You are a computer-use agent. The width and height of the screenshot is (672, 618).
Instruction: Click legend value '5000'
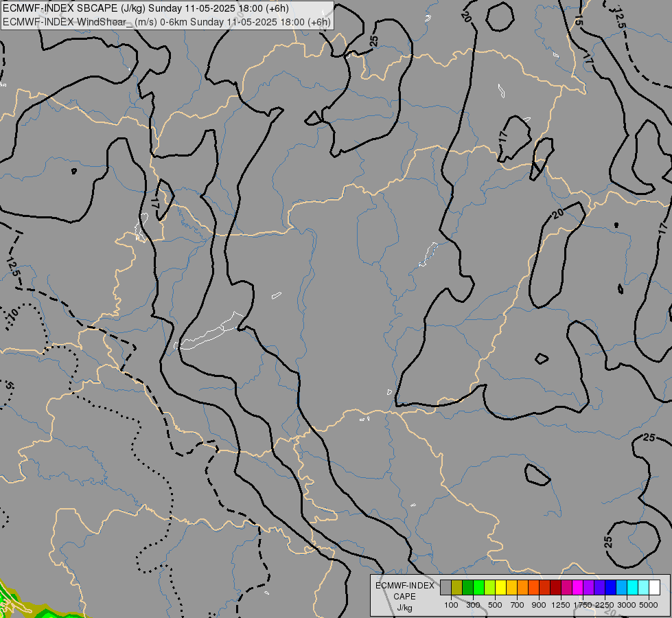coord(649,605)
